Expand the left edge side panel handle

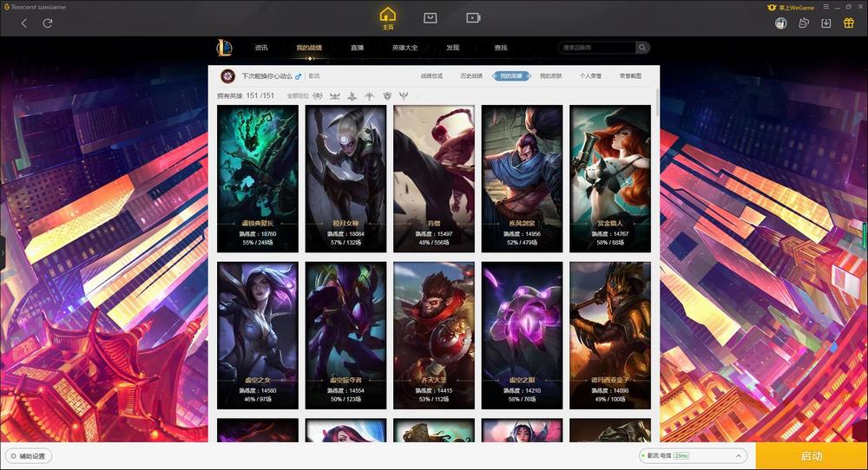click(3, 252)
